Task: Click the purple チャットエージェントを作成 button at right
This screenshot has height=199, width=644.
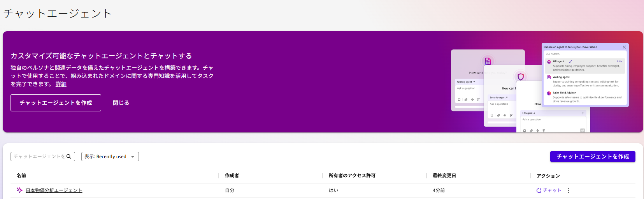Action: click(593, 157)
